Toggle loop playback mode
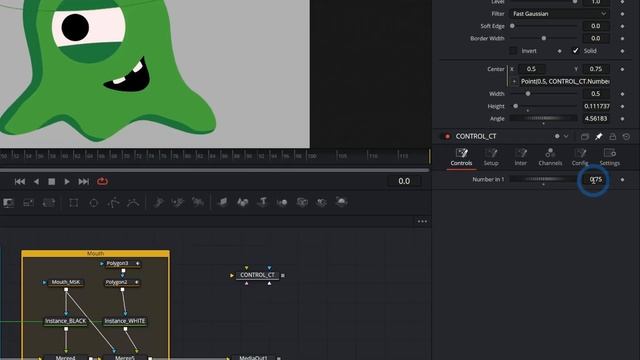Viewport: 640px width, 360px height. pyautogui.click(x=102, y=181)
